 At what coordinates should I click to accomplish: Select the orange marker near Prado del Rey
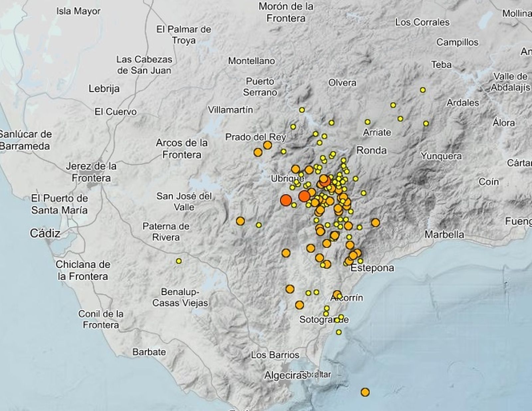268,145
